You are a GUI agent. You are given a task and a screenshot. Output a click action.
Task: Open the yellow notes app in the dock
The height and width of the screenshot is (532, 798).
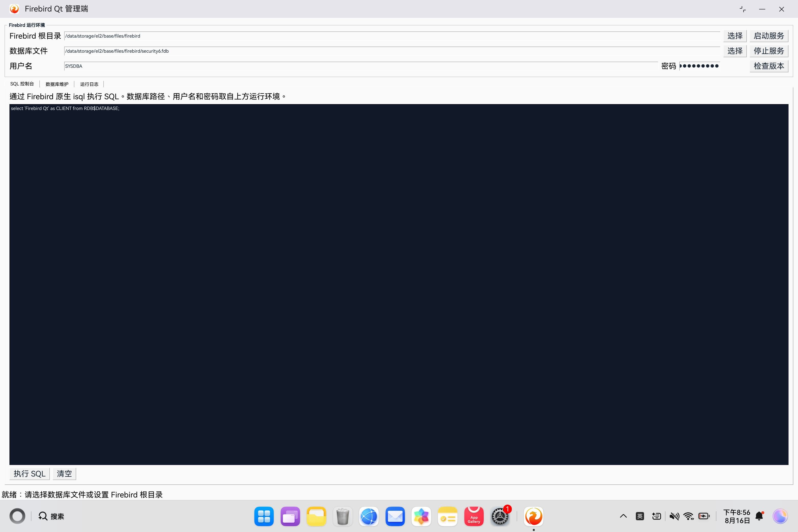(x=448, y=516)
